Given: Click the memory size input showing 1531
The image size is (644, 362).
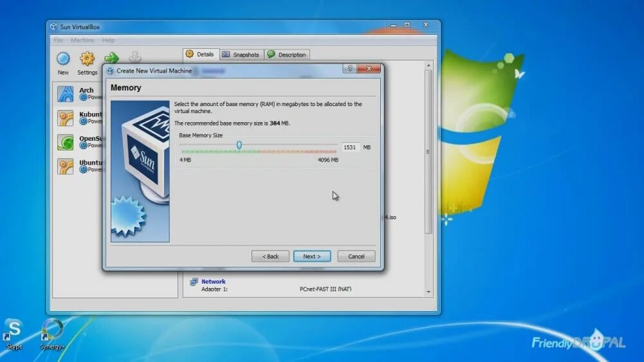Looking at the screenshot, I should [351, 147].
